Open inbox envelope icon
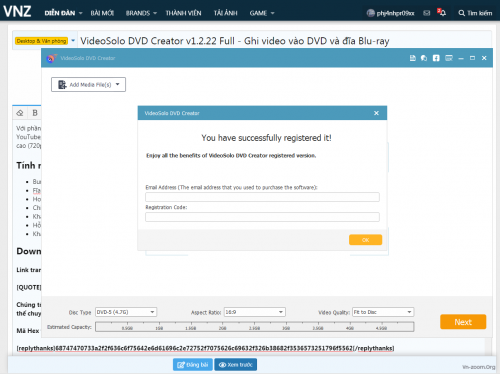This screenshot has width=500, height=374. pyautogui.click(x=427, y=13)
